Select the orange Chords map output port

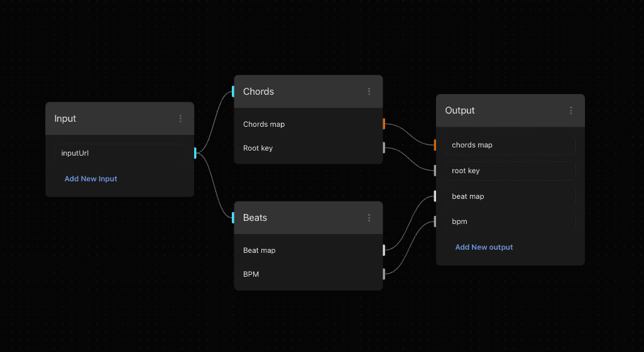383,124
